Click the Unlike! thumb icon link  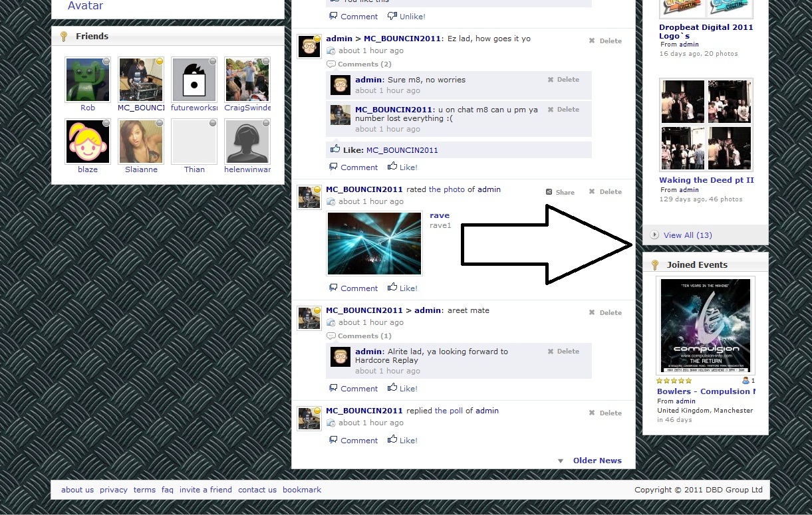coord(406,17)
